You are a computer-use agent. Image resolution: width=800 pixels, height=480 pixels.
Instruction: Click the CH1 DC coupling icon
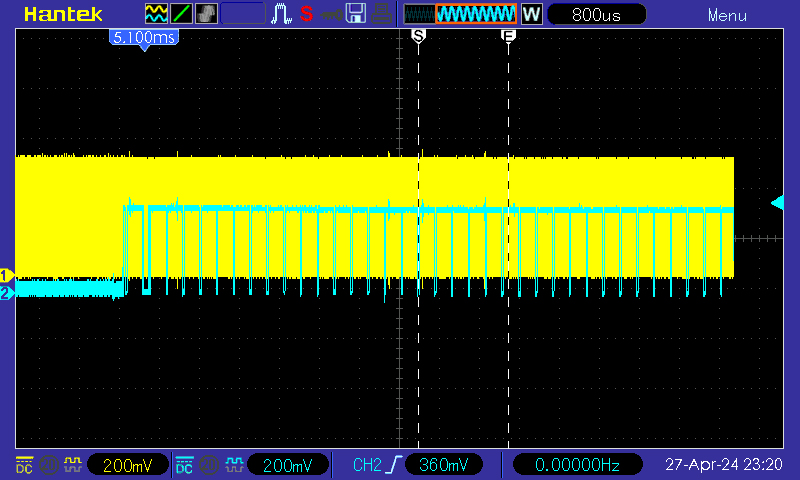24,465
